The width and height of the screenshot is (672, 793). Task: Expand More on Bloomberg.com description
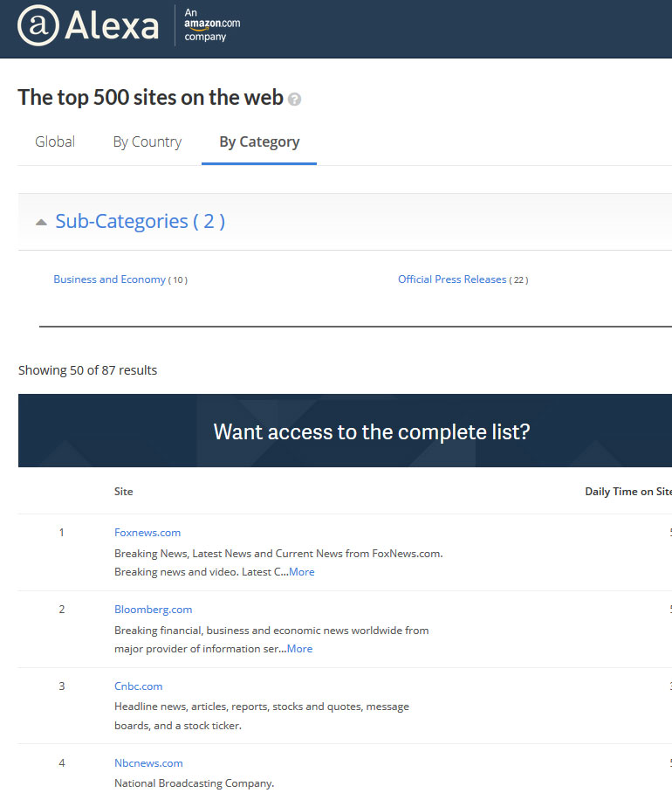click(x=299, y=649)
